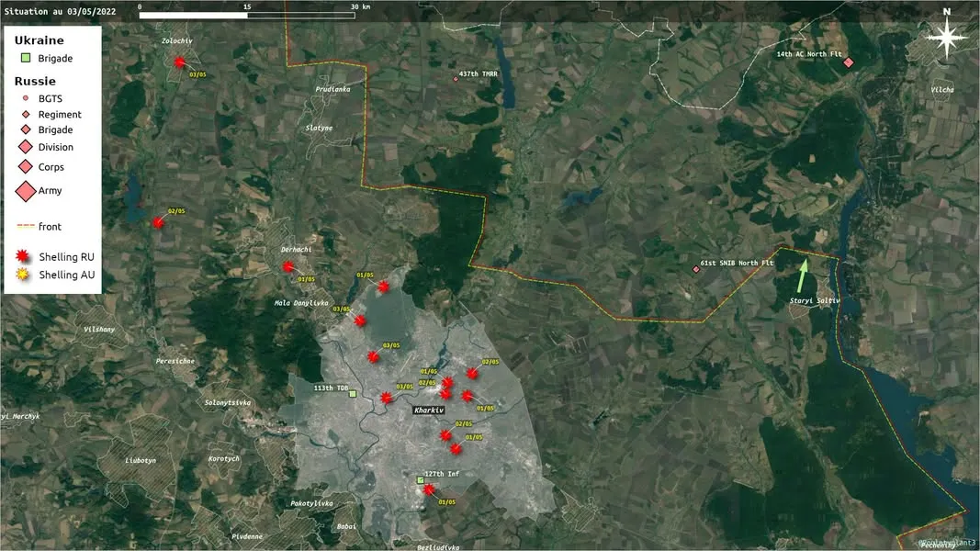Screen dimensions: 980x551
Task: Click the Shelling RU legend icon
Action: pyautogui.click(x=22, y=256)
